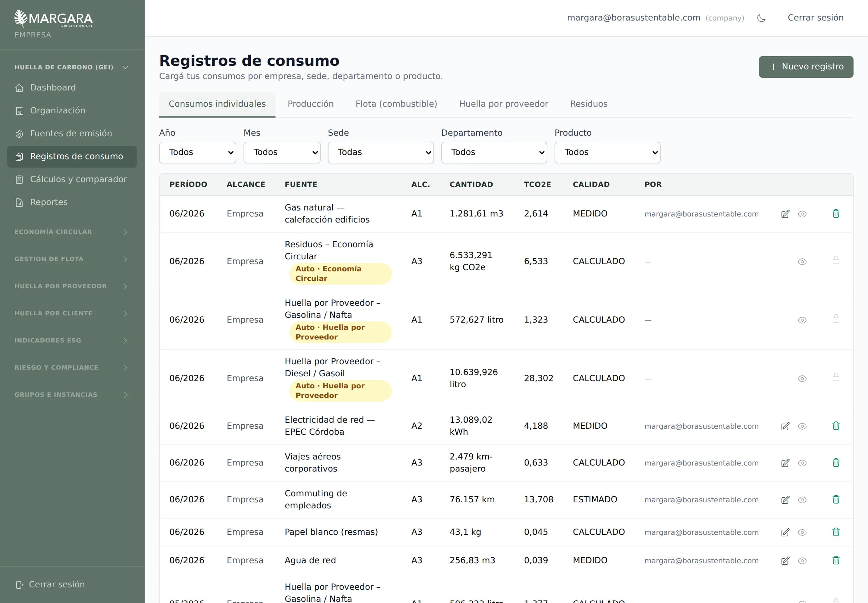The height and width of the screenshot is (603, 868).
Task: Open the Sede filter dropdown
Action: [x=381, y=152]
